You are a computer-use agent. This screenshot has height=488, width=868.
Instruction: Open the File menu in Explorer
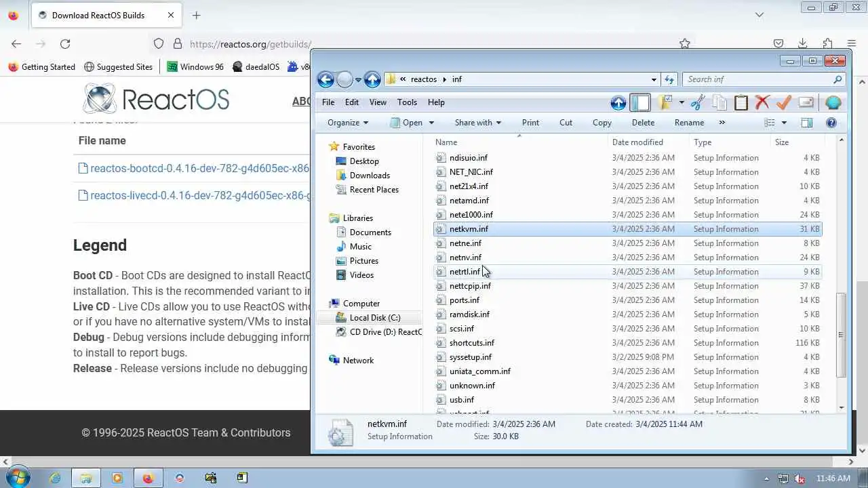tap(328, 102)
